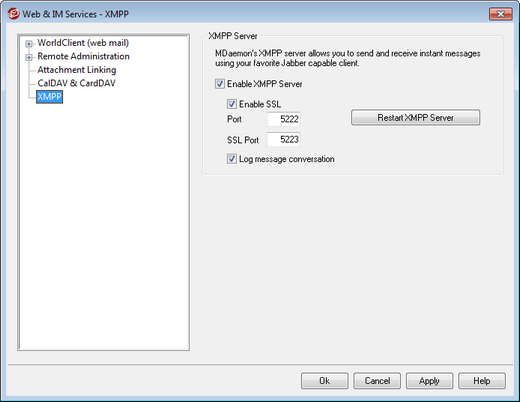
Task: Close the Web & IM Services dialog
Action: [x=500, y=14]
